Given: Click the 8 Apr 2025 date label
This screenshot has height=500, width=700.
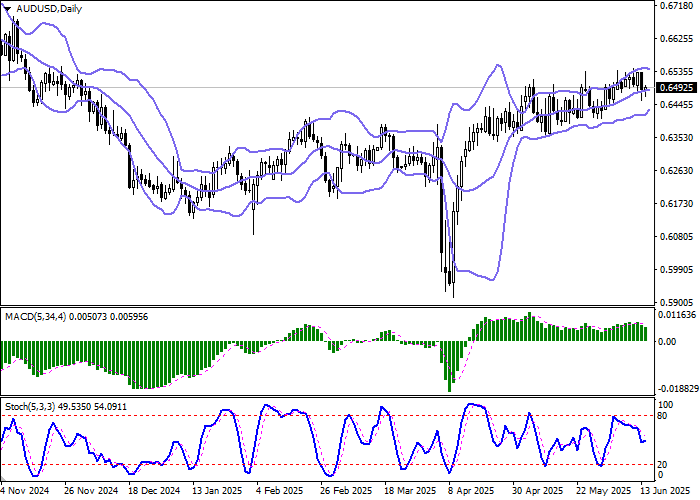Looking at the screenshot, I should 470,492.
